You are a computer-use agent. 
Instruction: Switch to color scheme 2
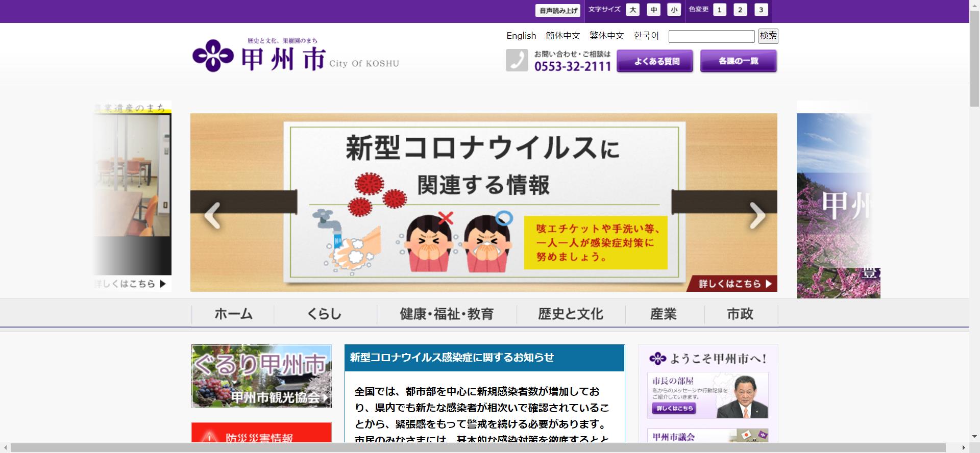coord(741,10)
